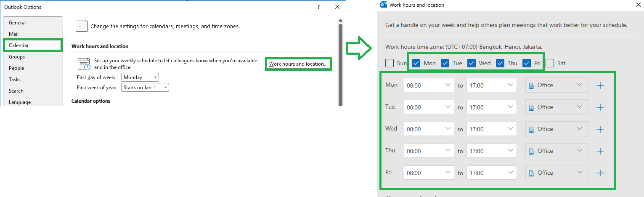This screenshot has width=644, height=197.
Task: Change First week of year dropdown
Action: tap(145, 88)
